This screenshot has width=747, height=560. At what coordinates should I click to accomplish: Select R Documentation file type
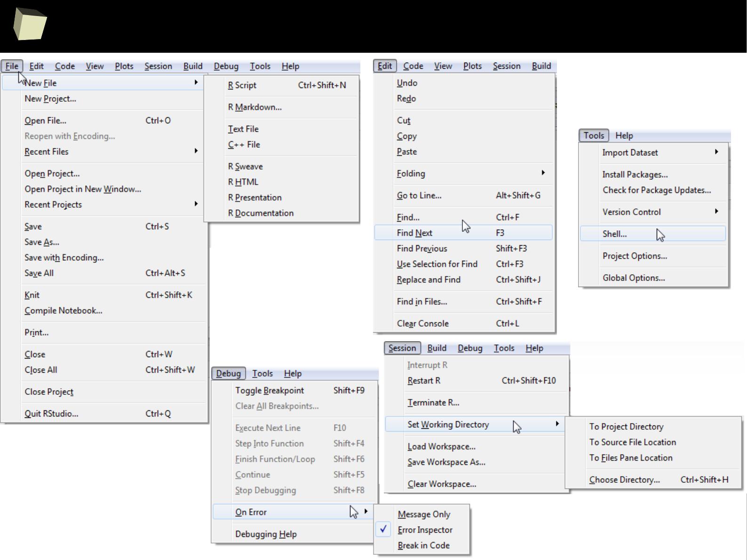[261, 213]
